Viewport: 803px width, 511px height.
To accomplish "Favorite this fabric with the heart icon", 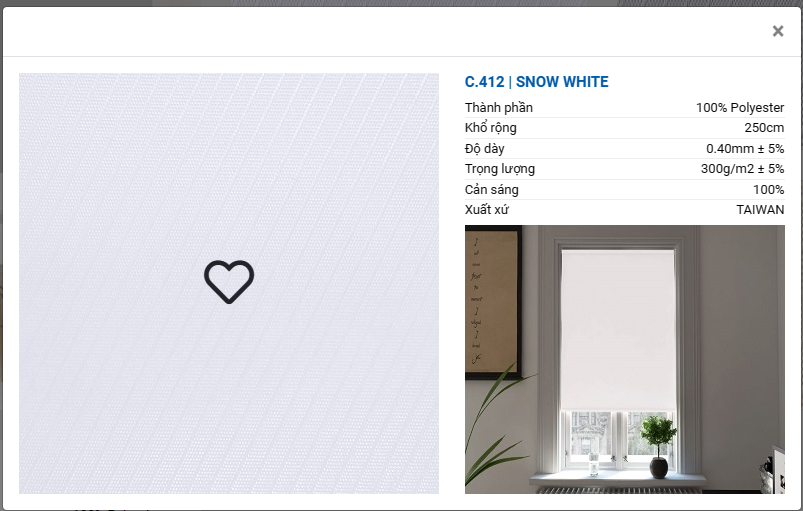I will click(x=229, y=282).
